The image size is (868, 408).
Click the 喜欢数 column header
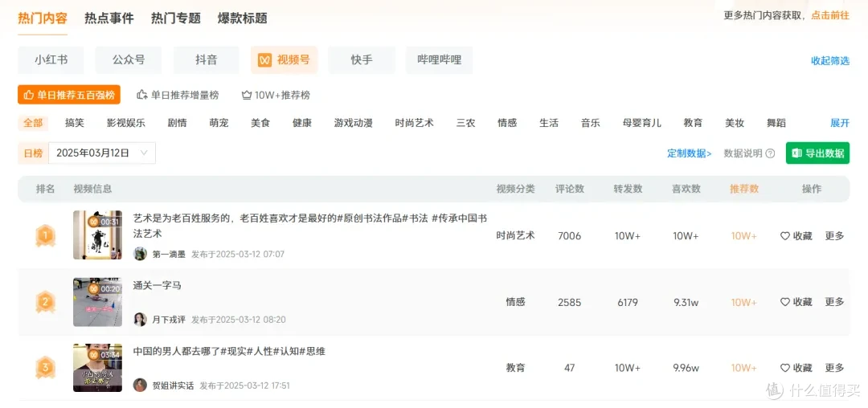[686, 189]
